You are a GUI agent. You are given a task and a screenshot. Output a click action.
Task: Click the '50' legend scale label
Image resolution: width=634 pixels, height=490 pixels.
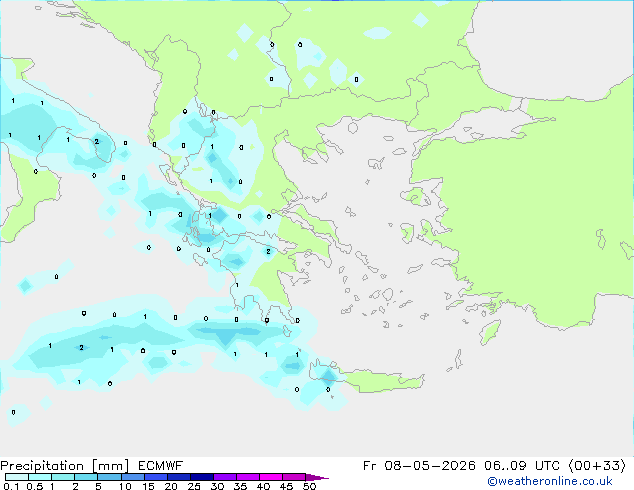pos(309,486)
